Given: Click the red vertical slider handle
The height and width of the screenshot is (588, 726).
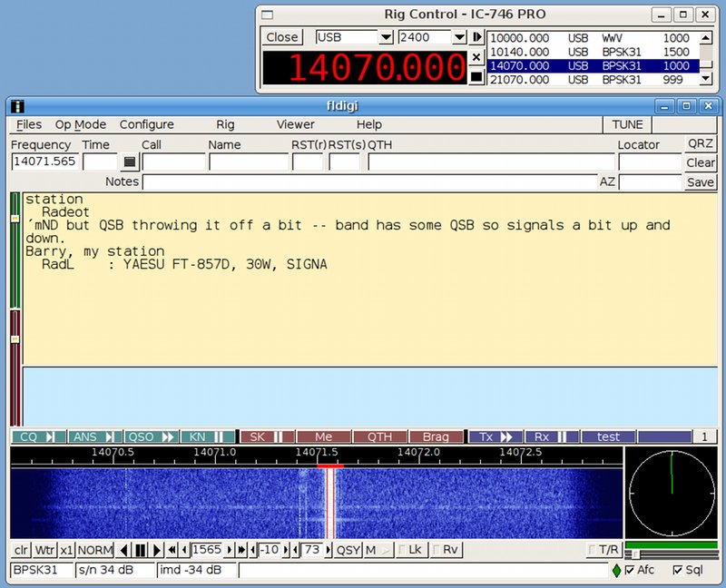Looking at the screenshot, I should click(x=15, y=338).
